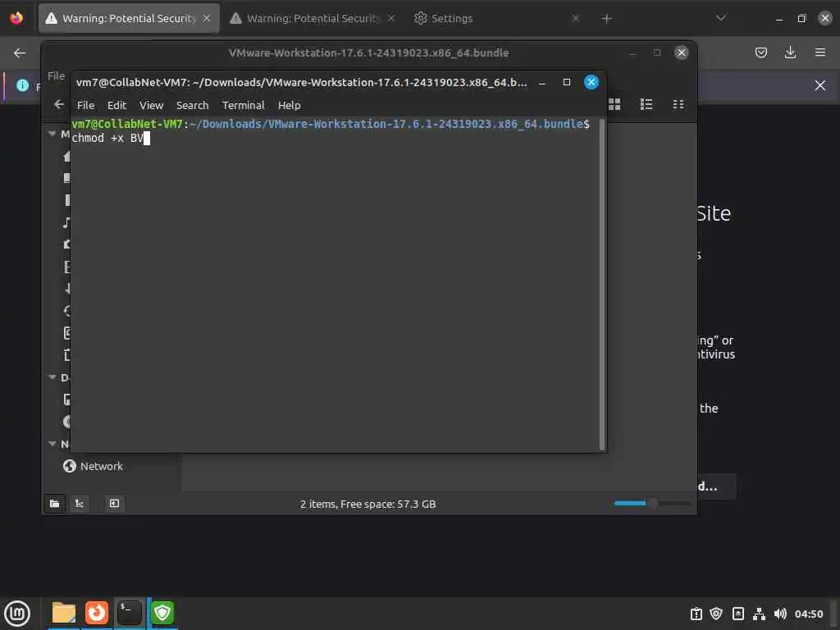Collapse the Network sidebar section

52,444
